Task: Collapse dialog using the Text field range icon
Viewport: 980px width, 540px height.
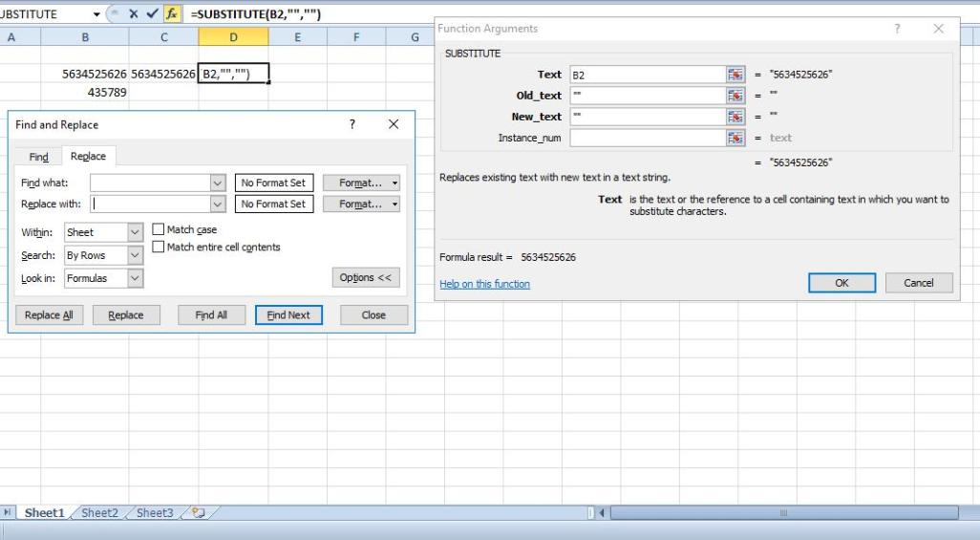Action: coord(735,75)
